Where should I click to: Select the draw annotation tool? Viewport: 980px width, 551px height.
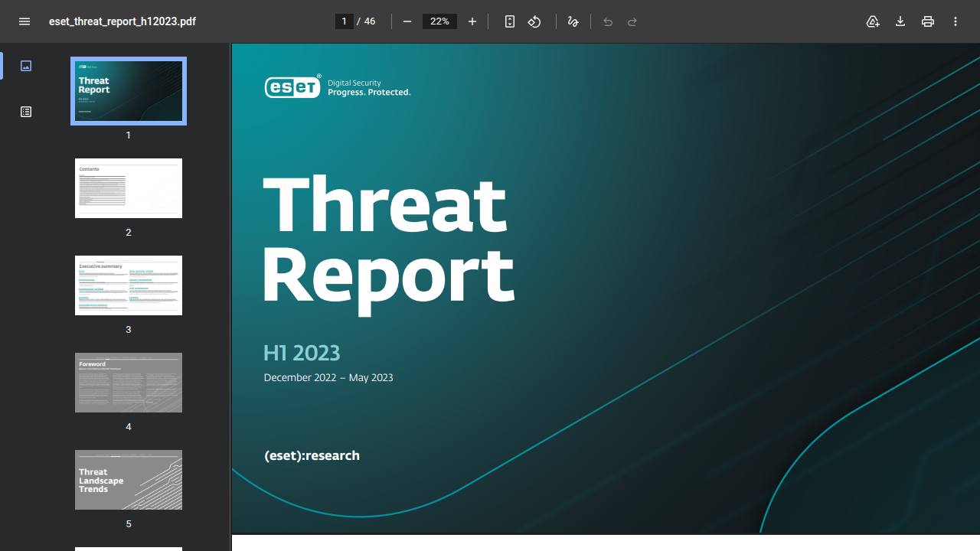(x=573, y=21)
